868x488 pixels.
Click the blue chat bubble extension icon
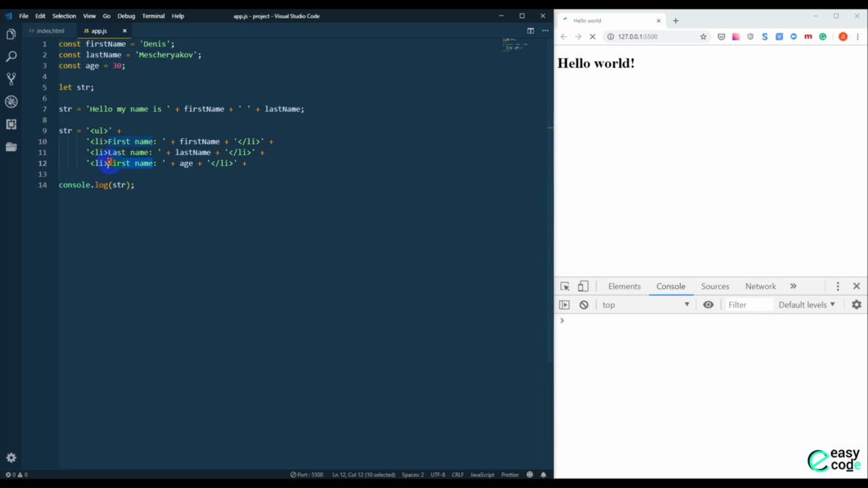coord(793,37)
